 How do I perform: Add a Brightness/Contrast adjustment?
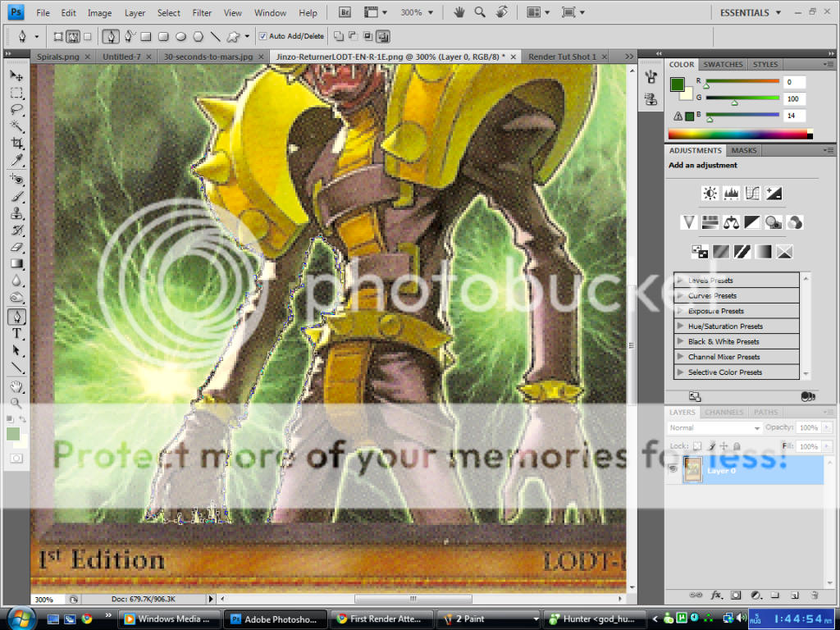tap(710, 193)
